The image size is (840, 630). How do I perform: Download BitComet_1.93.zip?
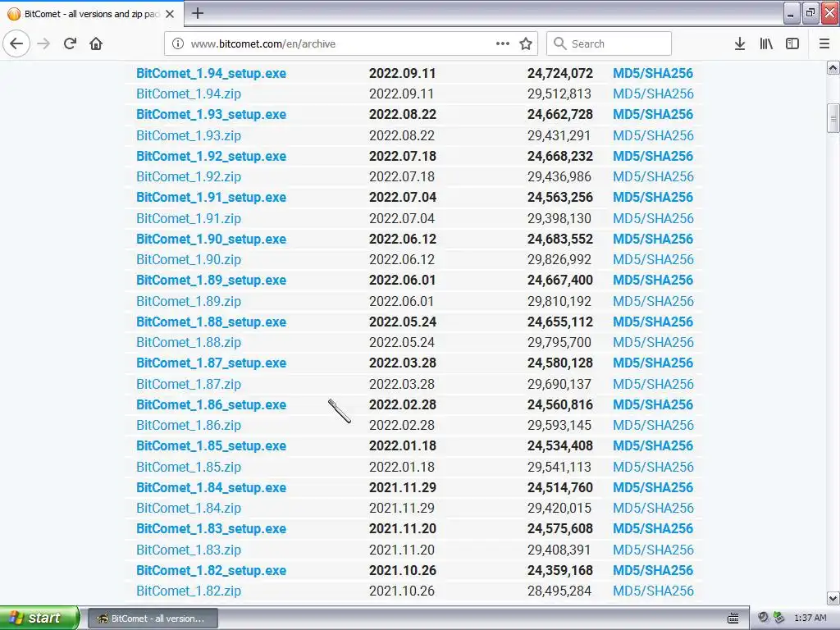pyautogui.click(x=189, y=135)
